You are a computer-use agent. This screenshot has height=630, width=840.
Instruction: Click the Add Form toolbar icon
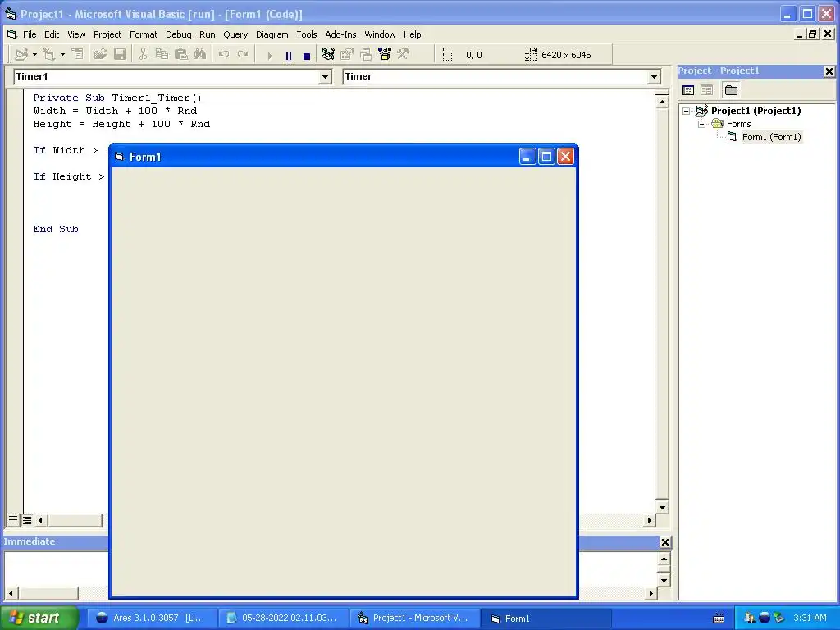49,55
